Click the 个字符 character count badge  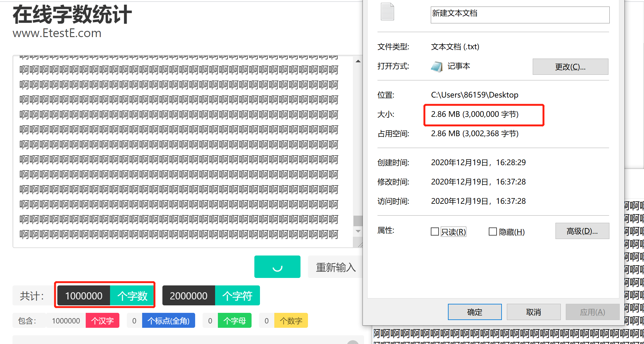click(x=237, y=296)
